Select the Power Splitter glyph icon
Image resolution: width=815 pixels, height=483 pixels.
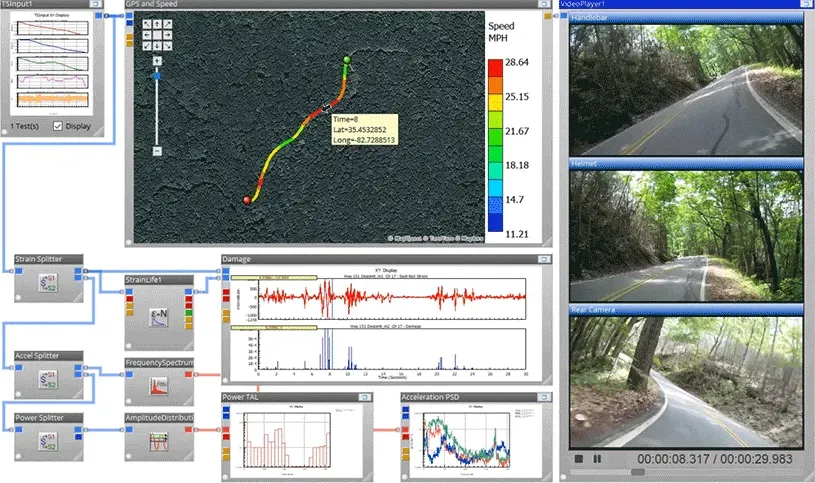click(47, 443)
